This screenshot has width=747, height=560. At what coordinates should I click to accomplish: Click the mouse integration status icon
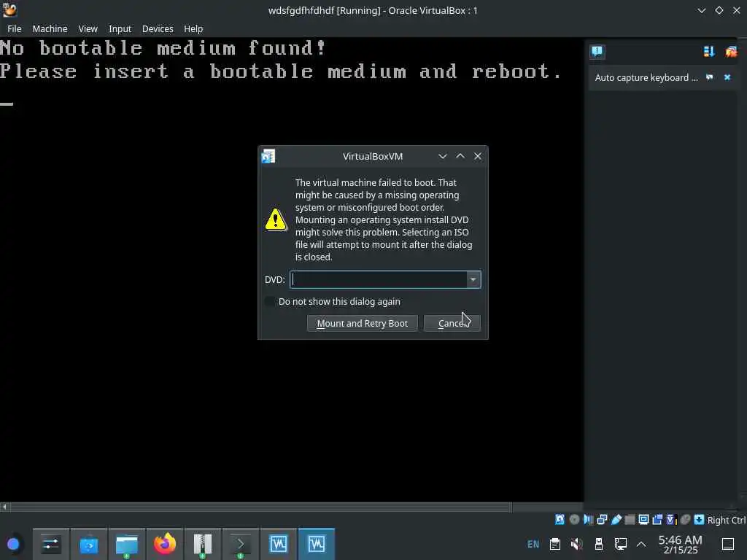pos(685,519)
